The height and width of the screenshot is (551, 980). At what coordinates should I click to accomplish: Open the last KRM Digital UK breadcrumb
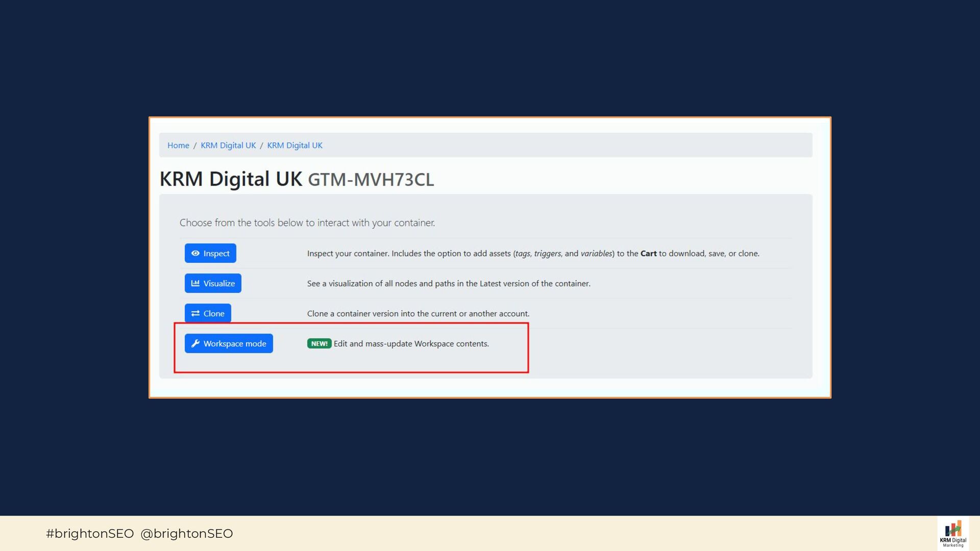coord(295,145)
